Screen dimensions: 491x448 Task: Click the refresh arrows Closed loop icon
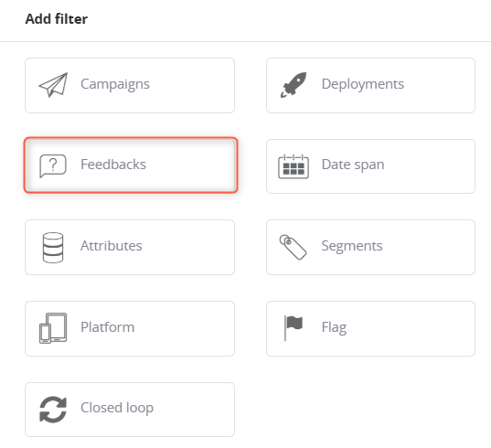pyautogui.click(x=53, y=410)
